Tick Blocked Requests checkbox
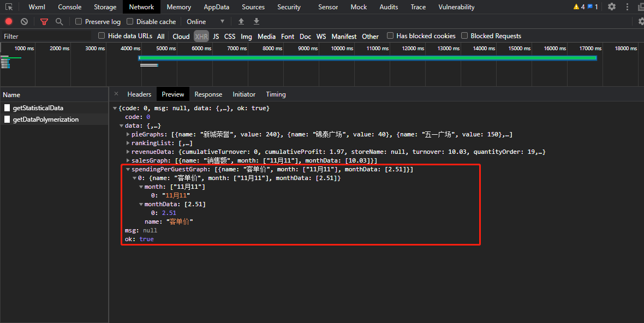 [x=464, y=35]
